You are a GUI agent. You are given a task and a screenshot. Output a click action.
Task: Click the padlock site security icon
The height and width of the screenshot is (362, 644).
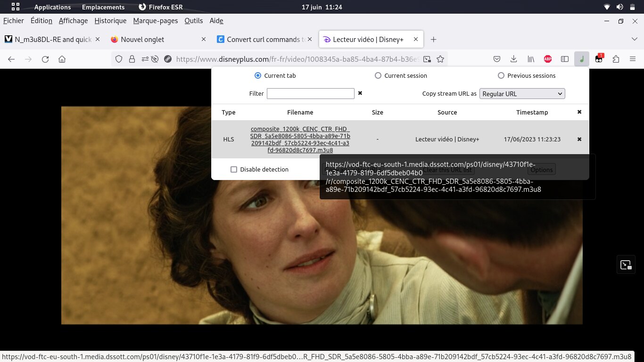132,59
